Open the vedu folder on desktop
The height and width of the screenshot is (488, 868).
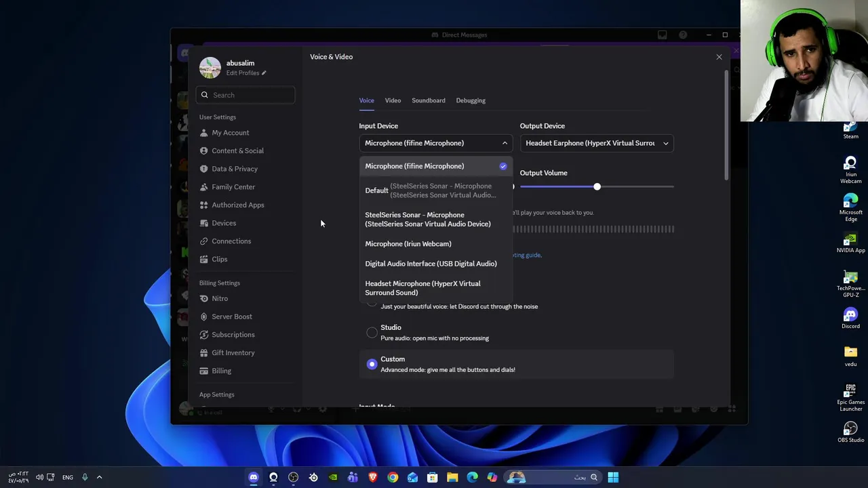click(850, 356)
